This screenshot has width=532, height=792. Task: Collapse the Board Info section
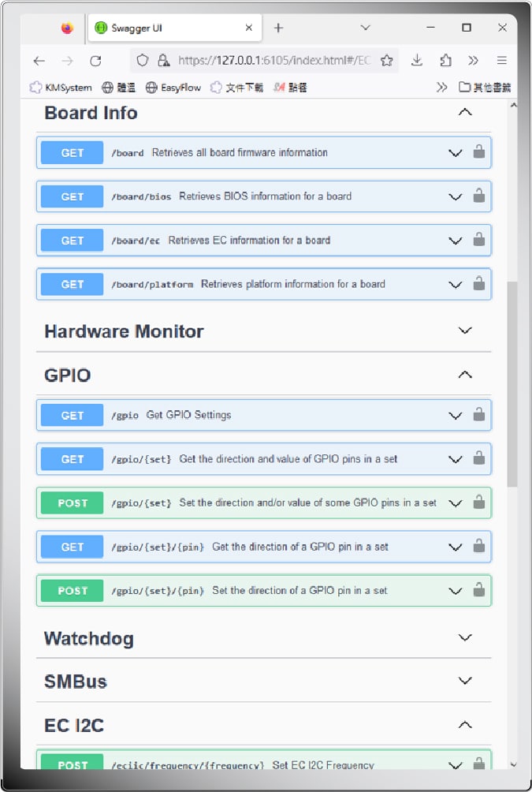(465, 113)
